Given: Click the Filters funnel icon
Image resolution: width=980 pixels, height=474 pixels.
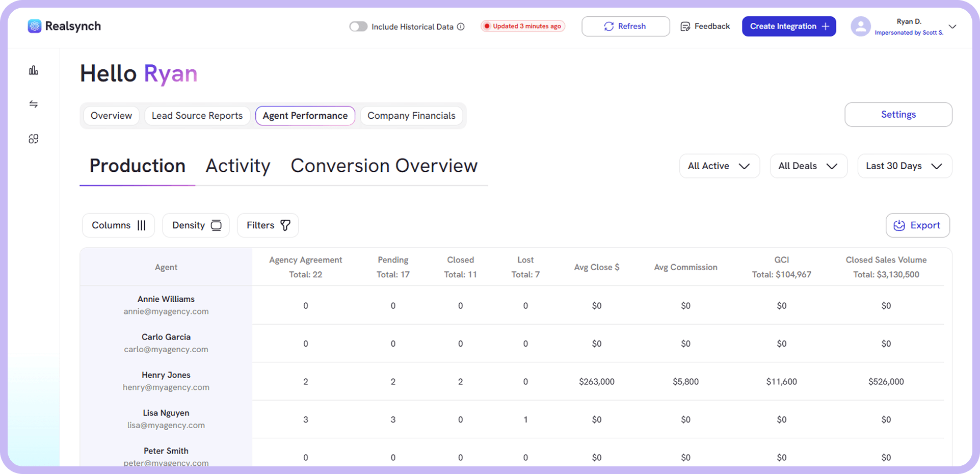Looking at the screenshot, I should click(285, 225).
